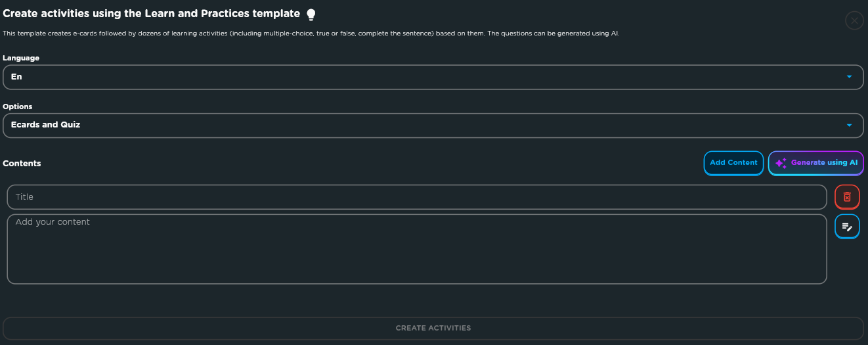Select the Generate using AI button
The width and height of the screenshot is (868, 345).
[816, 163]
